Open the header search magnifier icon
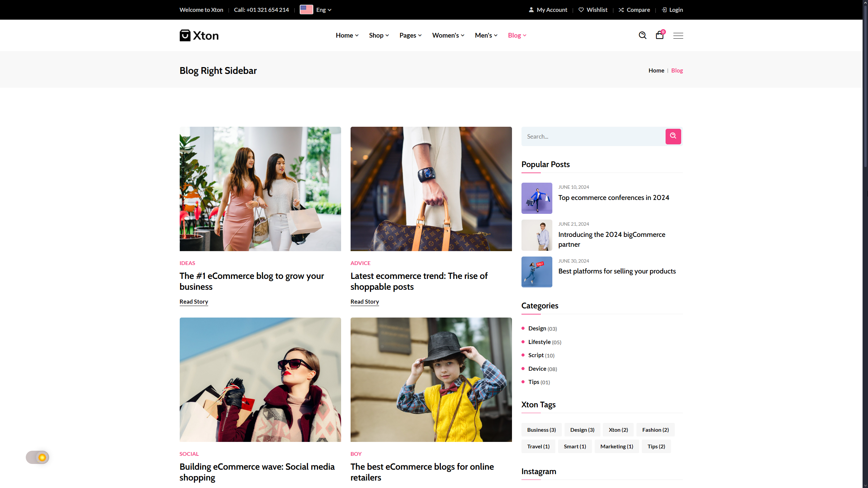 pos(642,35)
